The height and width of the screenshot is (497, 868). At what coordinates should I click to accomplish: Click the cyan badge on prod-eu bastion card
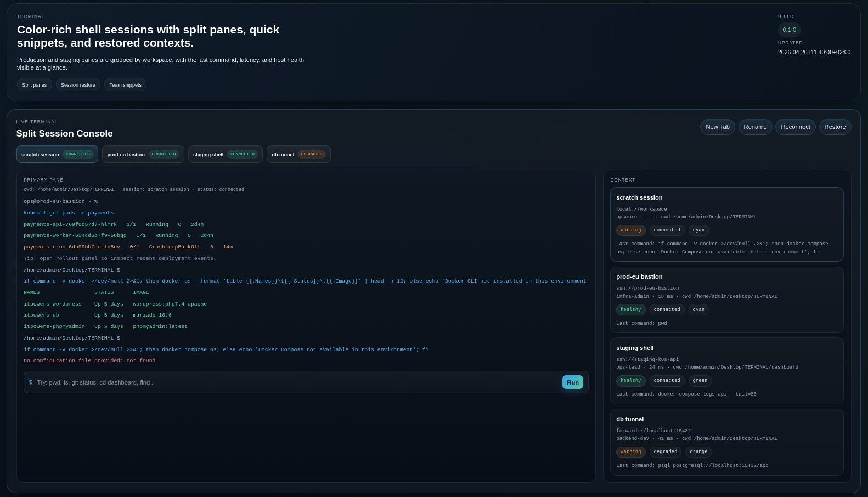coord(698,310)
